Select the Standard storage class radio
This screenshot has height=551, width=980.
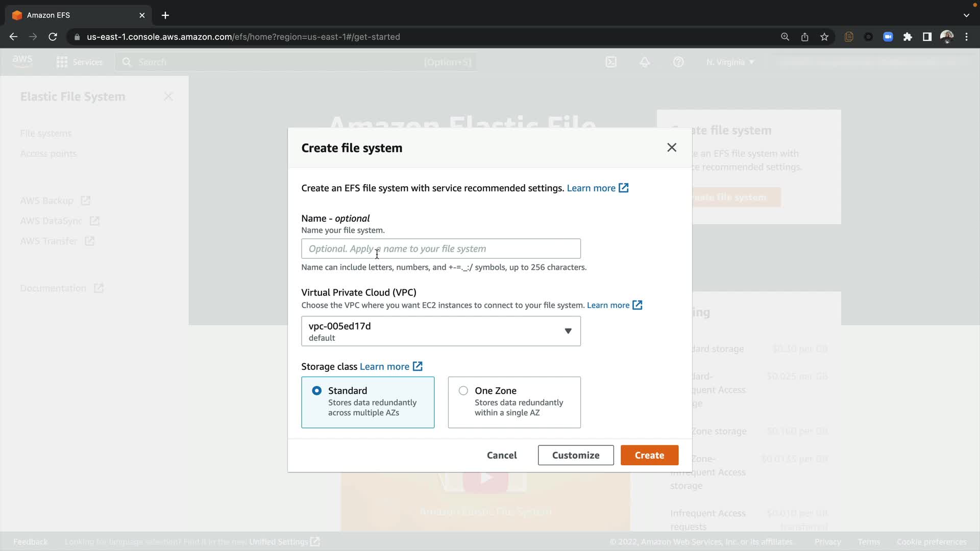317,391
